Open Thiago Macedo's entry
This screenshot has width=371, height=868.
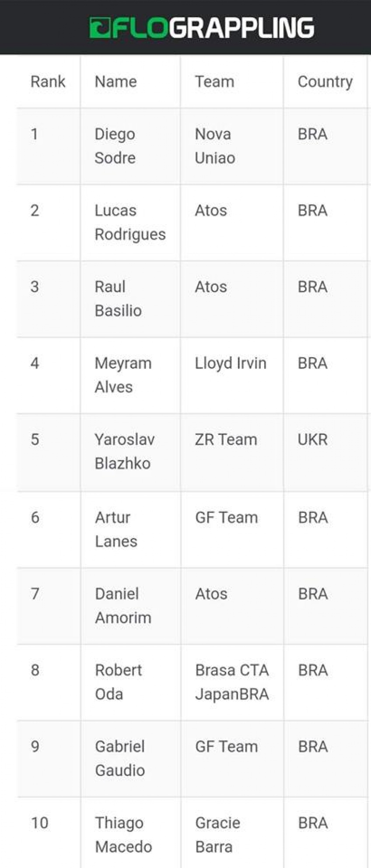[x=124, y=835]
